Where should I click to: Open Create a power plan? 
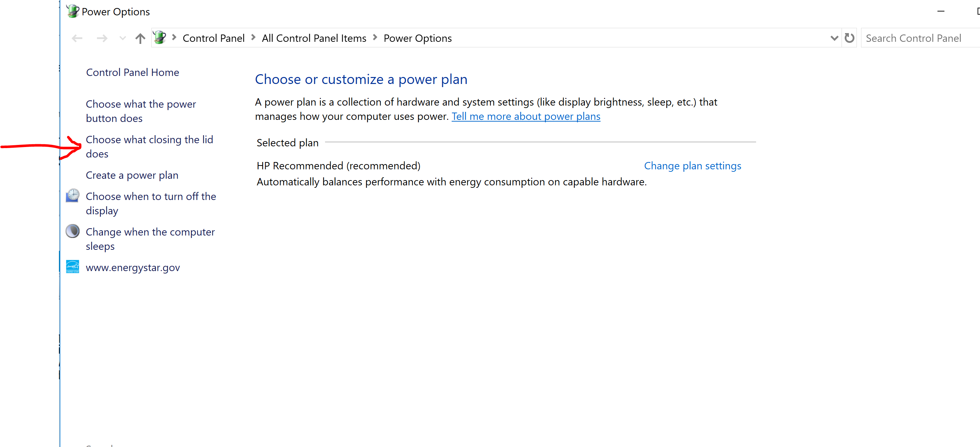click(x=132, y=175)
